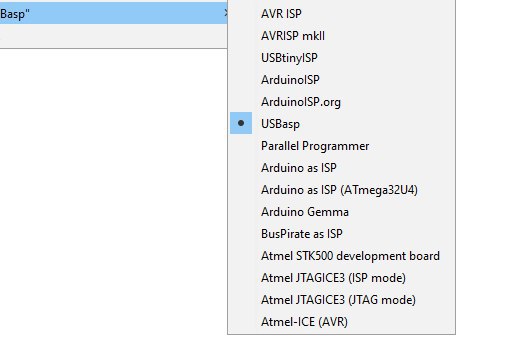Click highlighted parent menu row ending in Basp"
This screenshot has width=515, height=363.
coord(114,13)
